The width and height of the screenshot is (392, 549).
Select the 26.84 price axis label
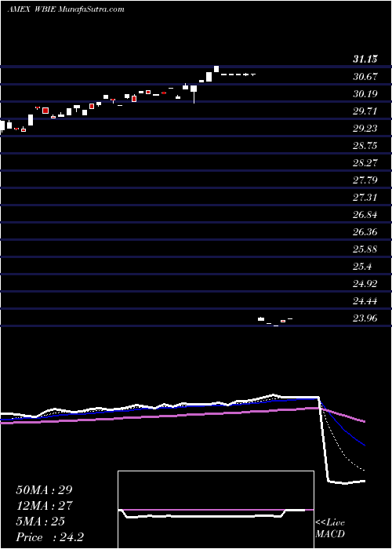tap(365, 215)
